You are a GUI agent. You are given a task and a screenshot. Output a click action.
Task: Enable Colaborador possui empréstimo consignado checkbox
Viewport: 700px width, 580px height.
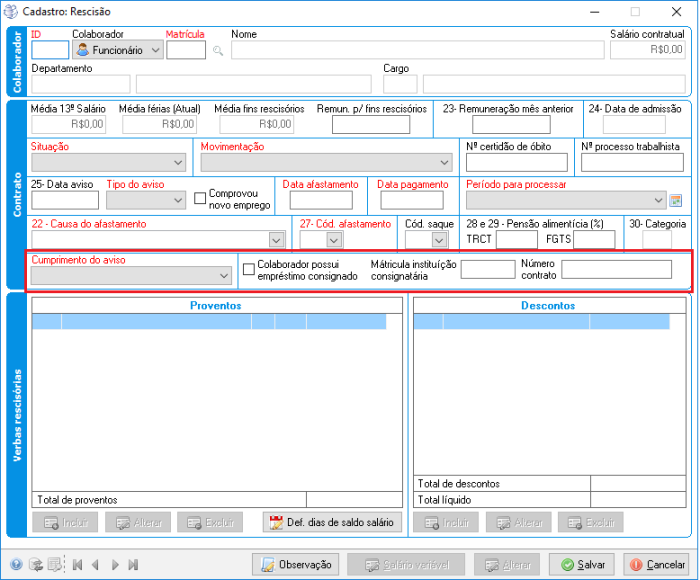click(x=249, y=269)
